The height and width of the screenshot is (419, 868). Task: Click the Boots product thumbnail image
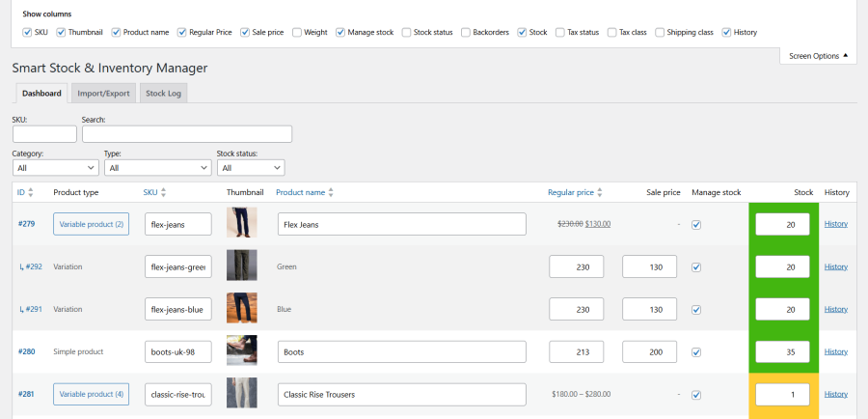pos(242,351)
